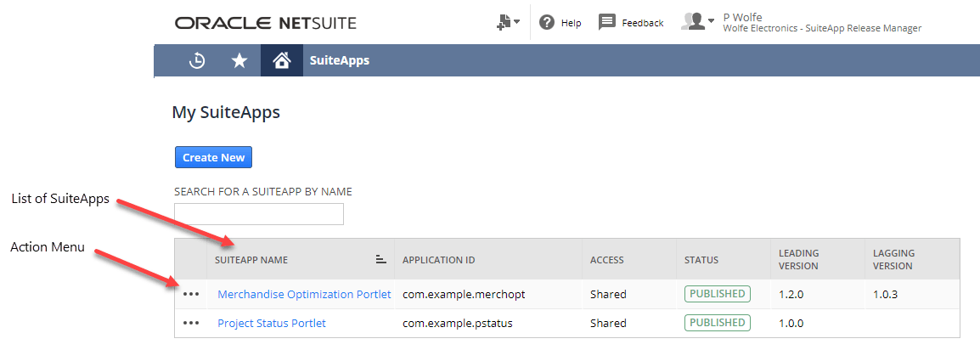Open action menu for Project Status Portlet

[x=190, y=323]
